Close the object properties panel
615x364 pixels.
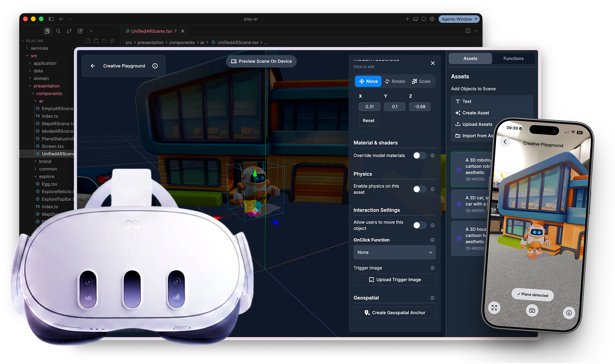pyautogui.click(x=433, y=63)
